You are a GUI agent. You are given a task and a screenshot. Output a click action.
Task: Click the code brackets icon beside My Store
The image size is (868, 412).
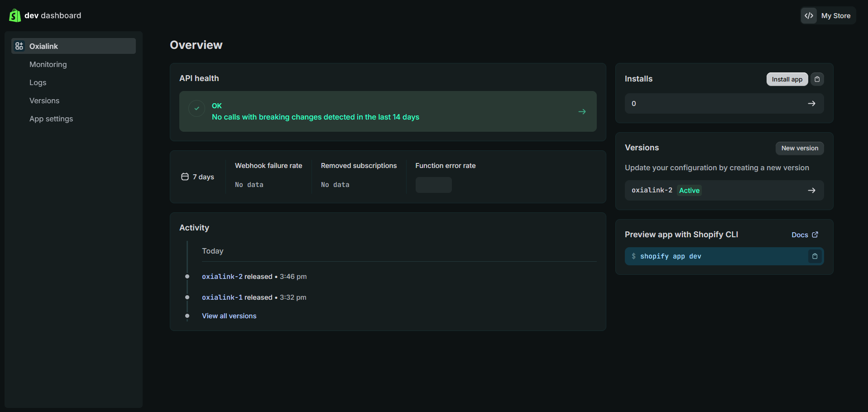click(809, 15)
